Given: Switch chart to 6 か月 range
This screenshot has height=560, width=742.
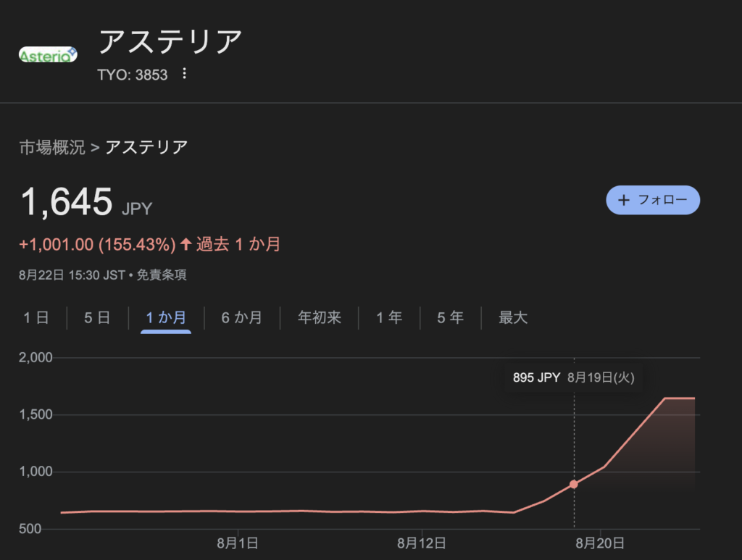Looking at the screenshot, I should tap(242, 317).
